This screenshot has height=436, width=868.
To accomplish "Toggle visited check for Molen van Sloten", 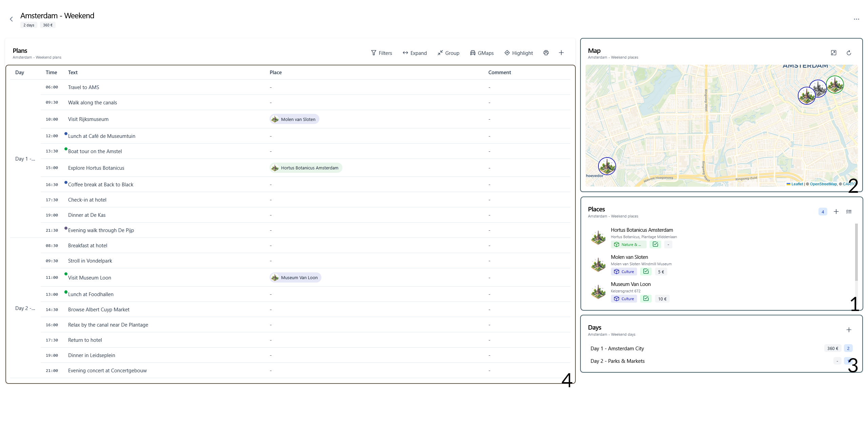I will 646,271.
